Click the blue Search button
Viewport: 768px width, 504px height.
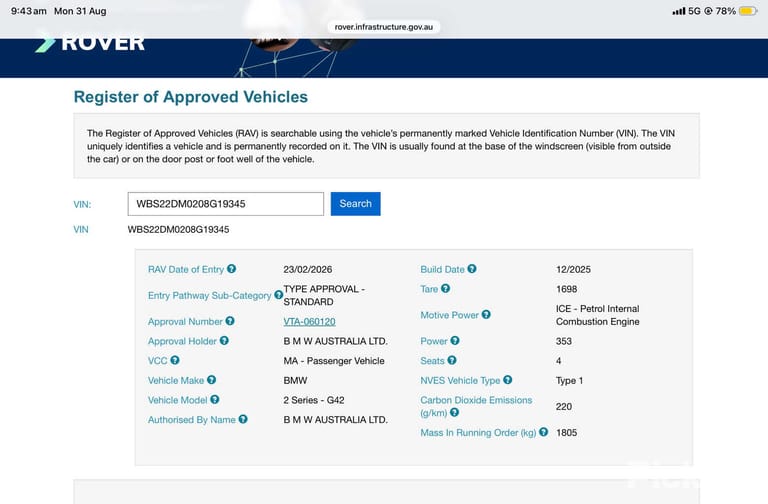[x=356, y=204]
